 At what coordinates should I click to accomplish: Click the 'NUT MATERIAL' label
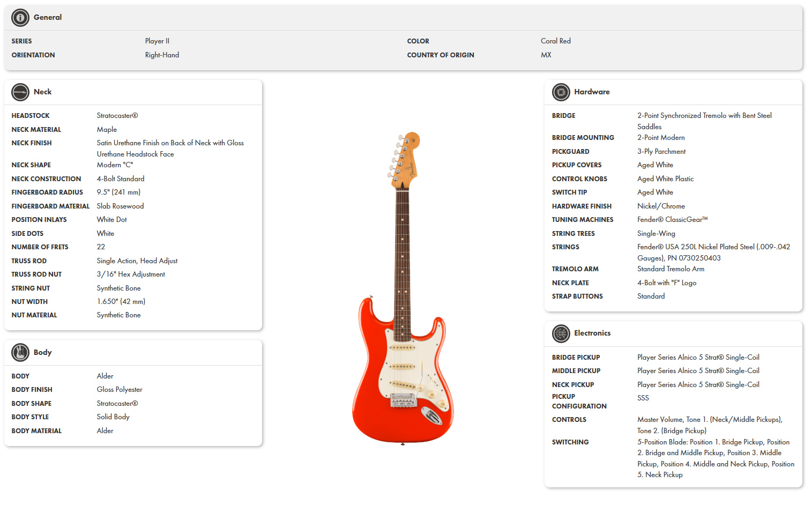click(x=34, y=315)
